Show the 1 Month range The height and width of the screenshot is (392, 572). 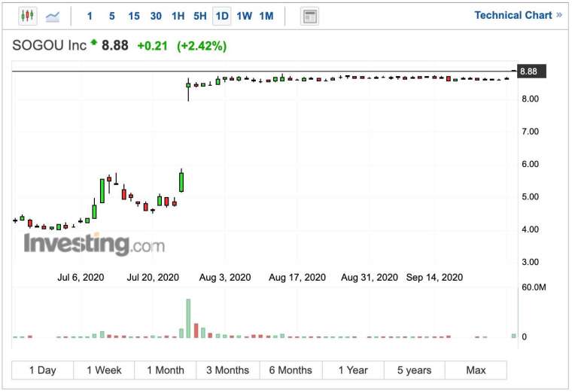tap(166, 370)
